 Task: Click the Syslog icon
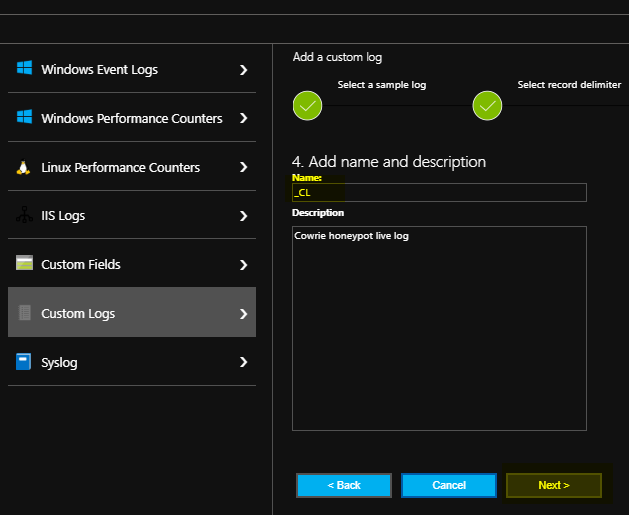click(x=24, y=362)
